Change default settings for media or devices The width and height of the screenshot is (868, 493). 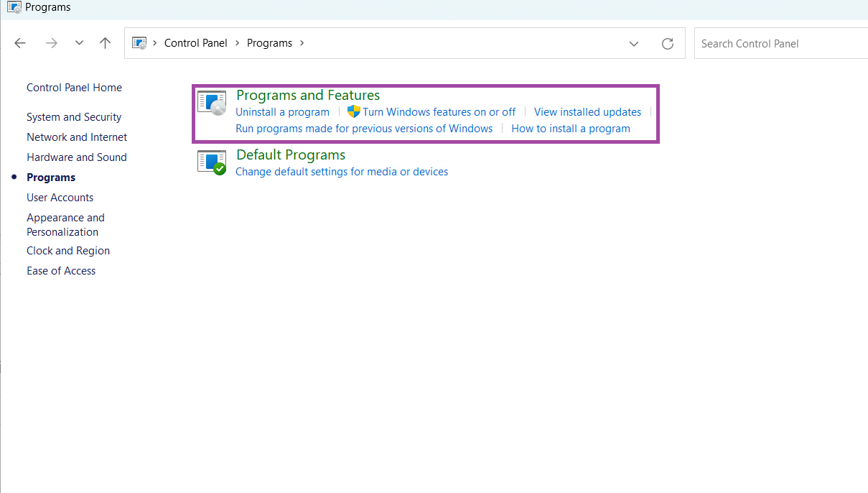[341, 171]
